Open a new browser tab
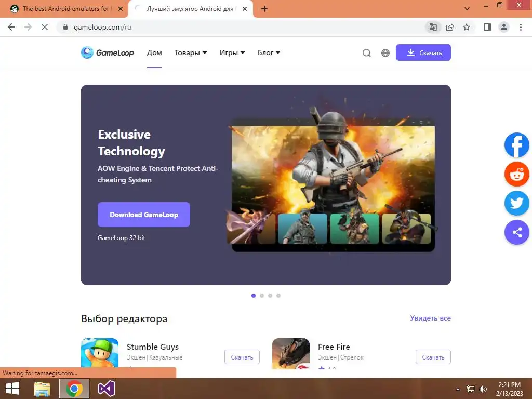This screenshot has width=532, height=399. pyautogui.click(x=264, y=9)
